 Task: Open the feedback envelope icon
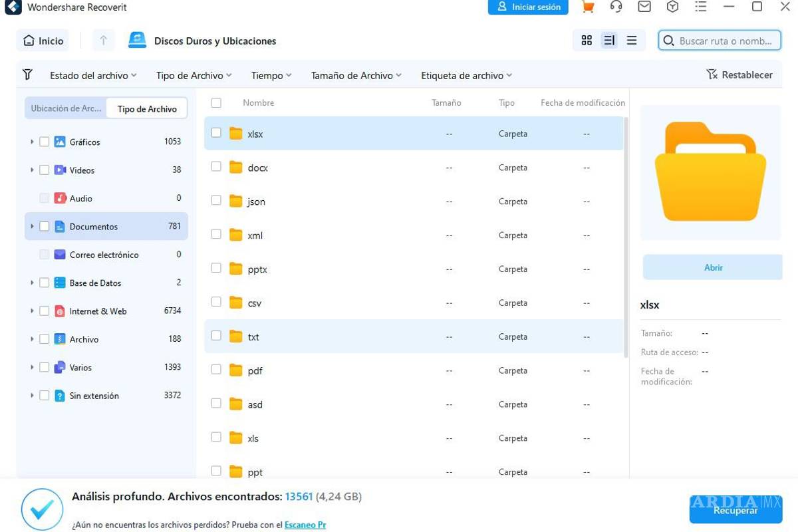click(644, 7)
